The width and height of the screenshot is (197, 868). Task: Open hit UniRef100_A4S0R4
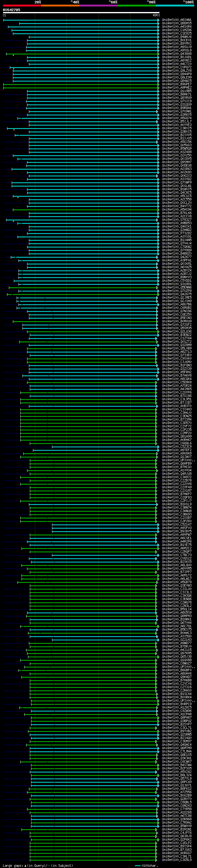[x=176, y=26]
